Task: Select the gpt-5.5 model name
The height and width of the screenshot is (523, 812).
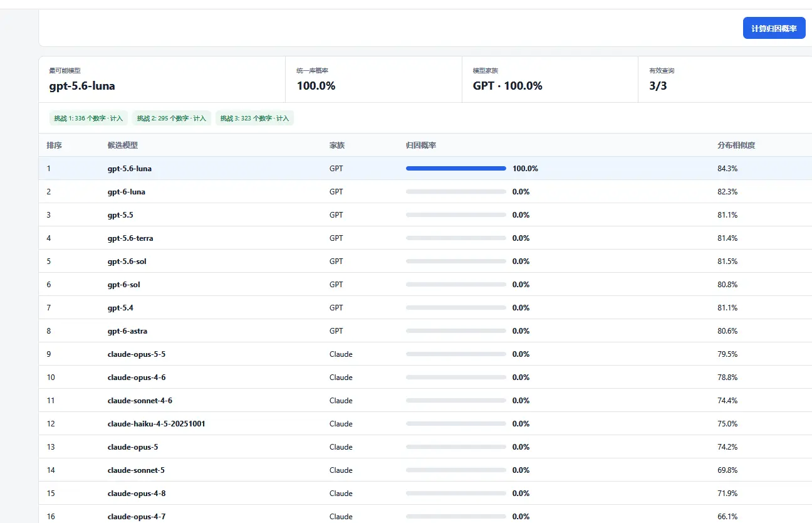Action: coord(120,214)
